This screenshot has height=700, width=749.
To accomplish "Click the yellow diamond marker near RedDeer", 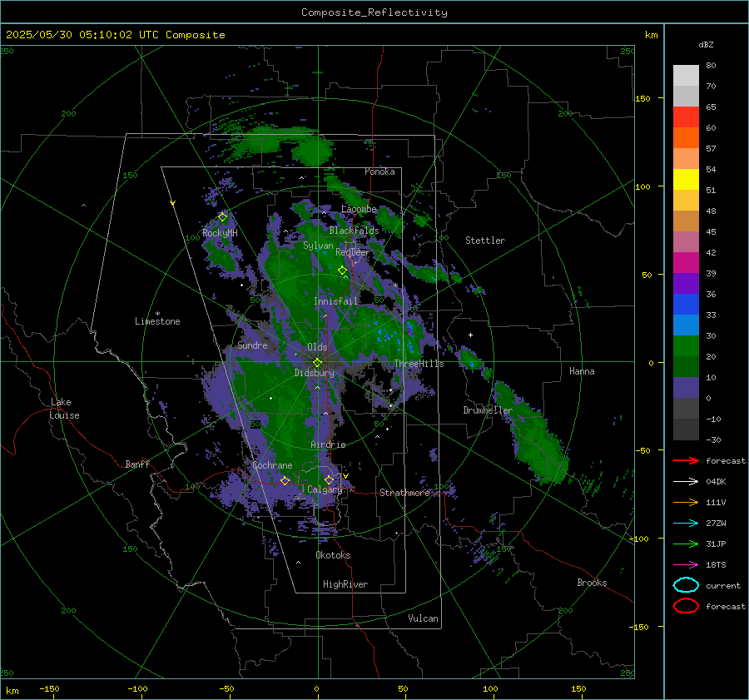I will (x=342, y=271).
